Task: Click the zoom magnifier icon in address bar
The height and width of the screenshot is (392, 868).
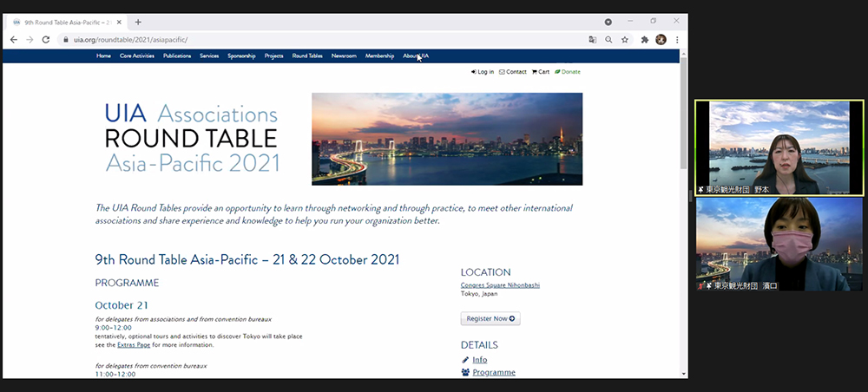Action: point(608,40)
